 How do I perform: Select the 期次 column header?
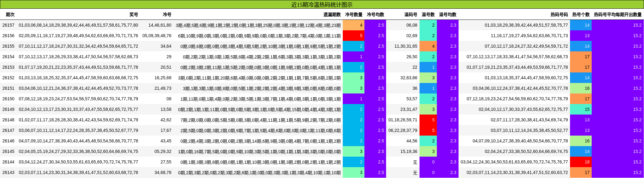point(10,15)
